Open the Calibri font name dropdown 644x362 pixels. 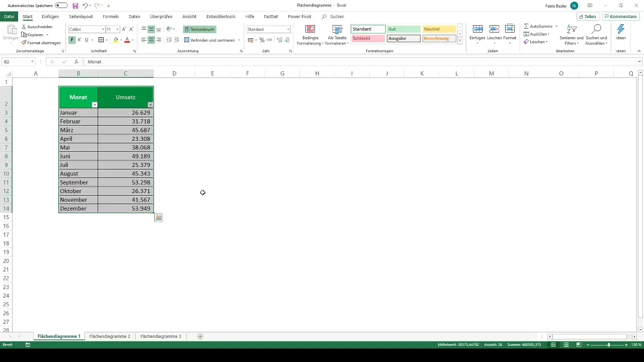[x=103, y=30]
